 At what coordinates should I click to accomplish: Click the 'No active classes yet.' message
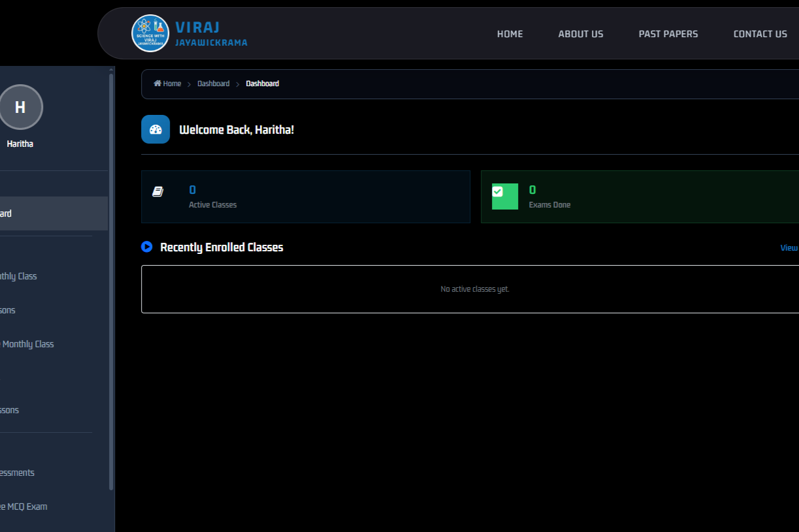475,289
